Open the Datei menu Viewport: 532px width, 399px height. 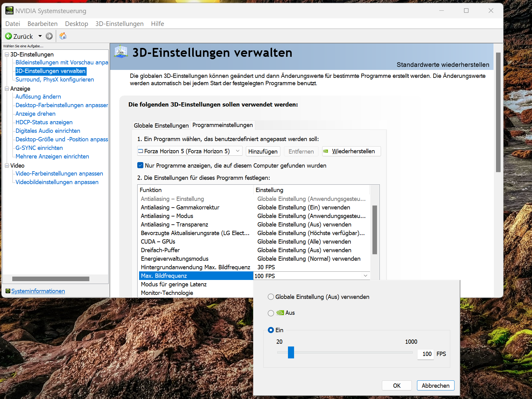click(x=13, y=24)
